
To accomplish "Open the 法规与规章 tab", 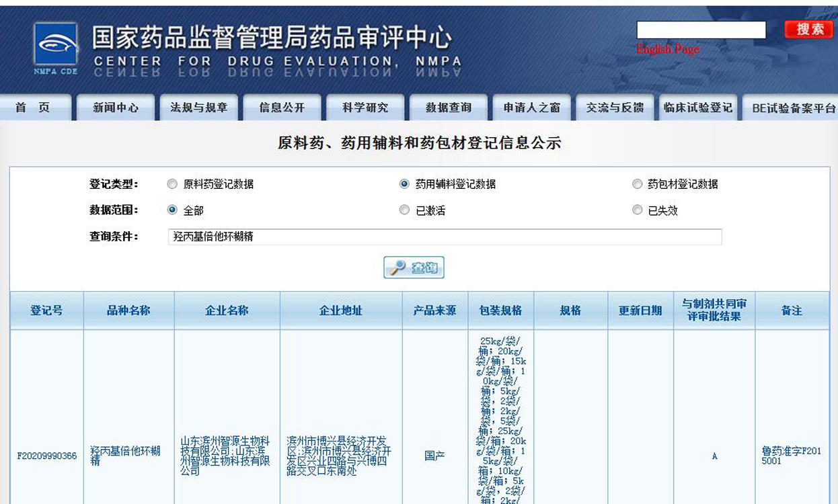I will tap(199, 108).
